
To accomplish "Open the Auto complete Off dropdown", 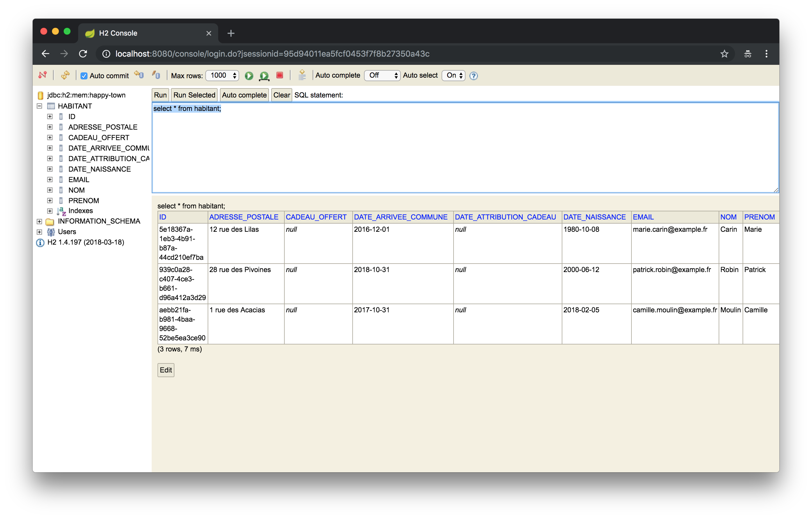I will click(x=382, y=75).
